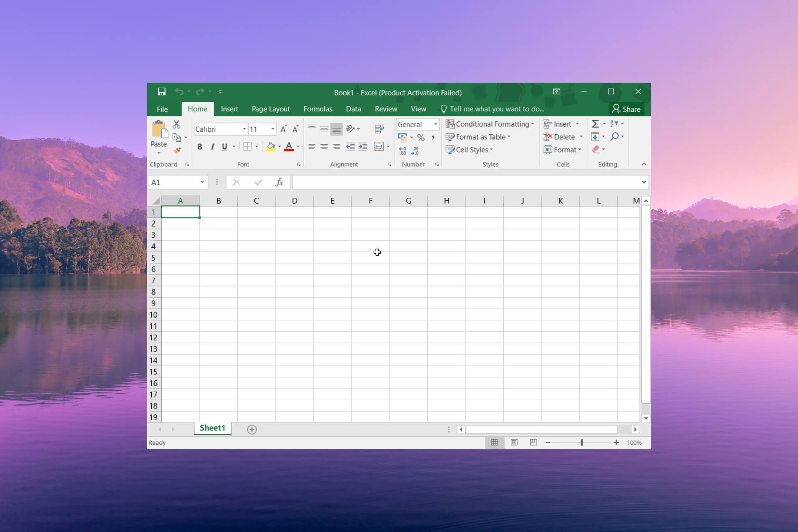Select the Sheet1 tab
The image size is (798, 532).
(212, 428)
